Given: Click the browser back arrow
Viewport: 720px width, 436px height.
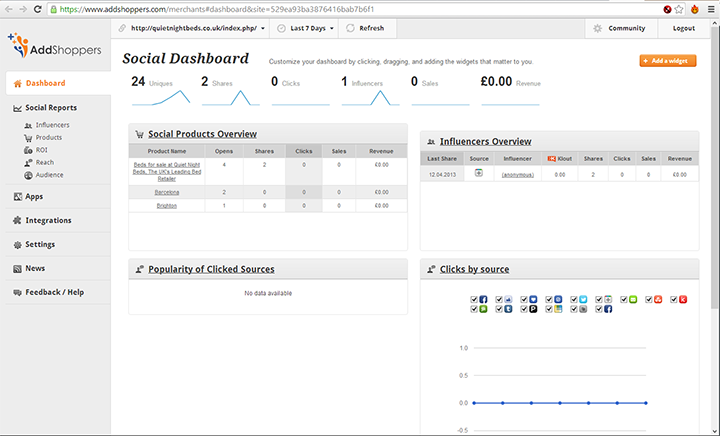Looking at the screenshot, I should (10, 8).
